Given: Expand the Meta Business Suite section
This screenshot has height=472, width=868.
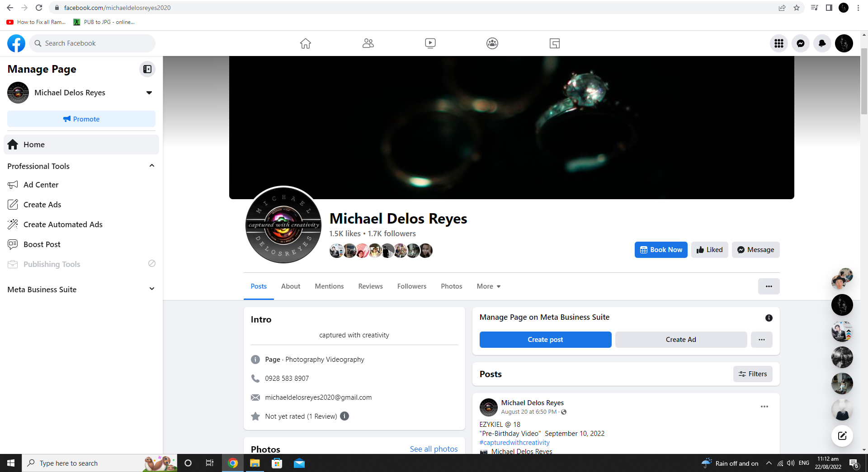Looking at the screenshot, I should [x=152, y=289].
